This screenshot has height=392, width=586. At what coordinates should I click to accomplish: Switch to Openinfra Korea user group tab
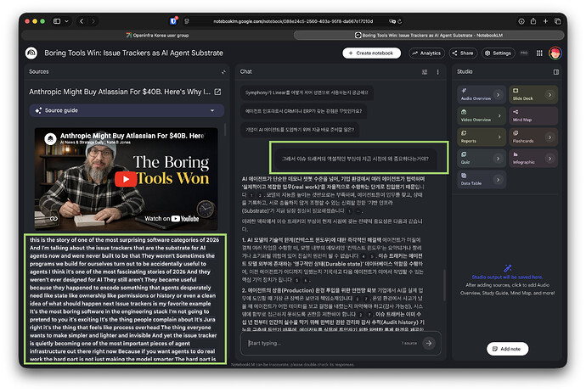[x=157, y=36]
